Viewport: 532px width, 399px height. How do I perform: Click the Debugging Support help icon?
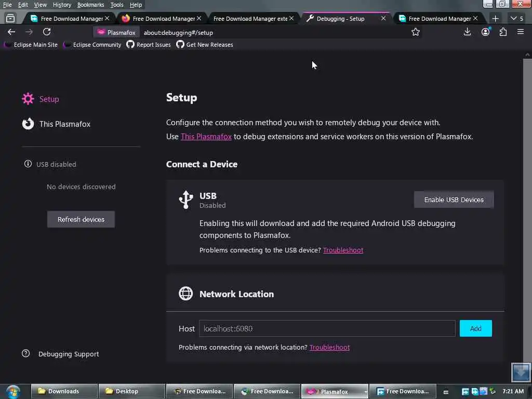(x=26, y=353)
